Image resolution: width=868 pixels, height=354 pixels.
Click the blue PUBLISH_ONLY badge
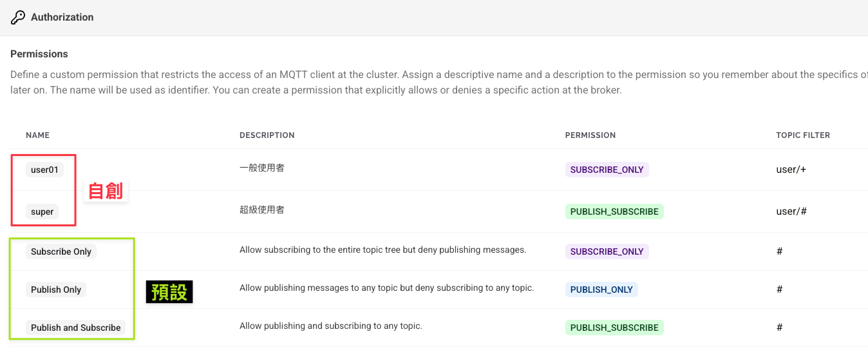pyautogui.click(x=601, y=290)
